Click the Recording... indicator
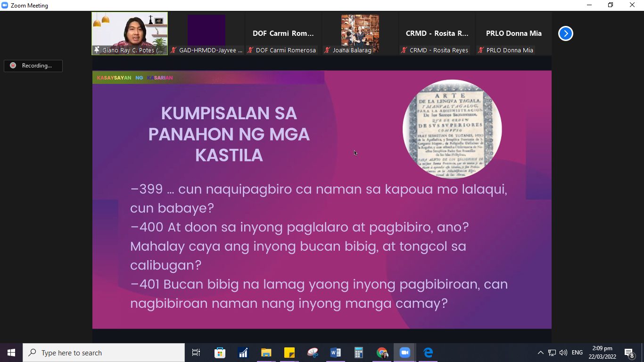Image resolution: width=644 pixels, height=362 pixels. (33, 66)
